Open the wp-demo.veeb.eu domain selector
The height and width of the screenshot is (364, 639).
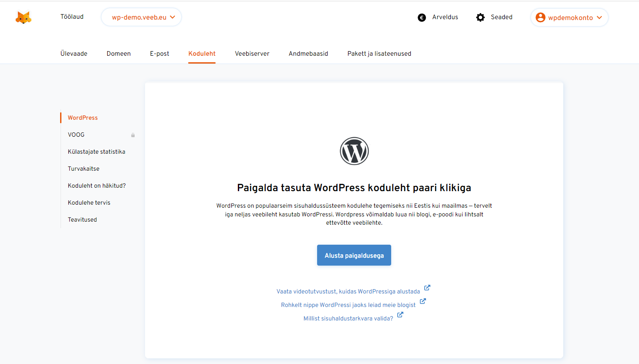pyautogui.click(x=141, y=17)
